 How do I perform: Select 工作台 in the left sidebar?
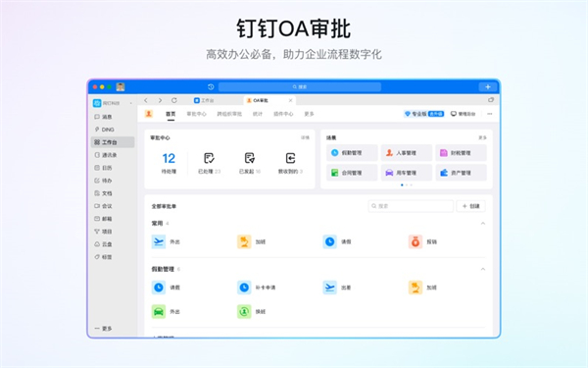[113, 142]
